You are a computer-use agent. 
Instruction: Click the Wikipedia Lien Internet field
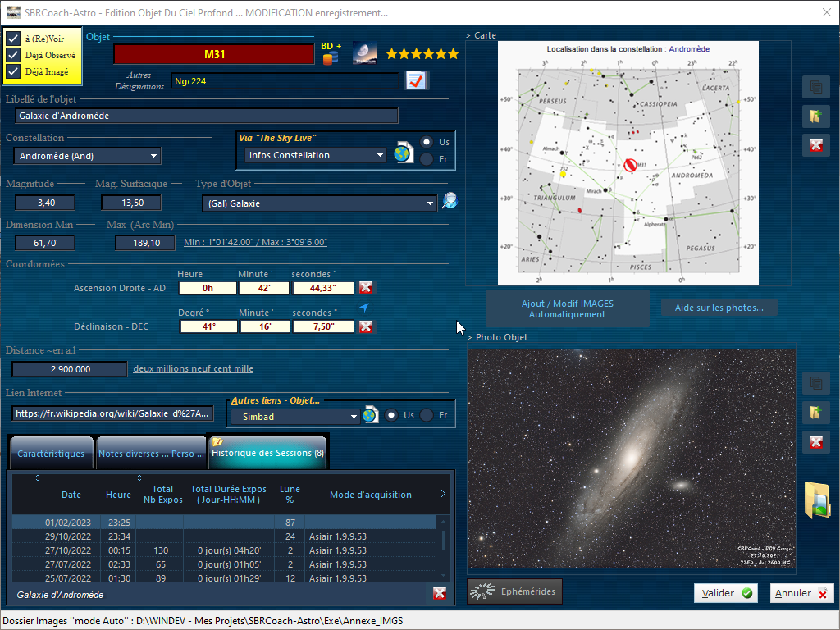pyautogui.click(x=112, y=413)
